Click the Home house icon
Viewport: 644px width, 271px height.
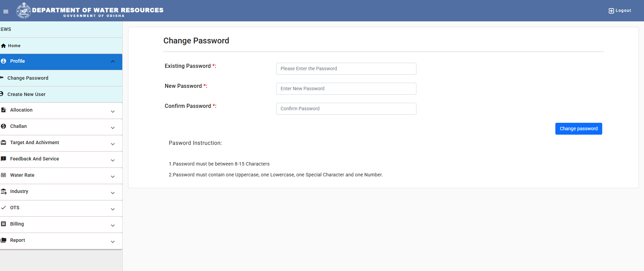3,46
